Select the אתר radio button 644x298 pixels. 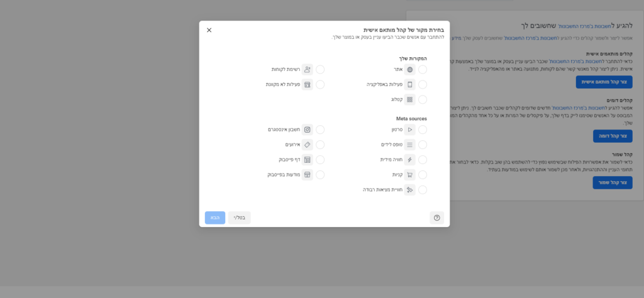422,69
